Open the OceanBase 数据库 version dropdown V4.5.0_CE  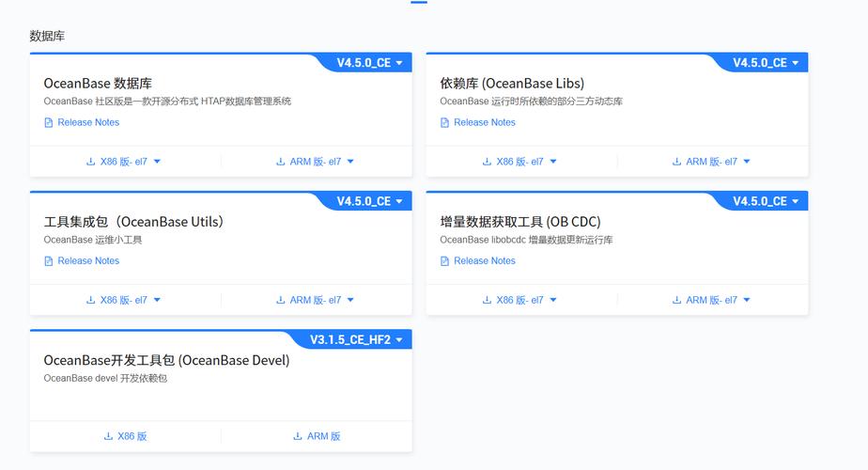pos(369,63)
